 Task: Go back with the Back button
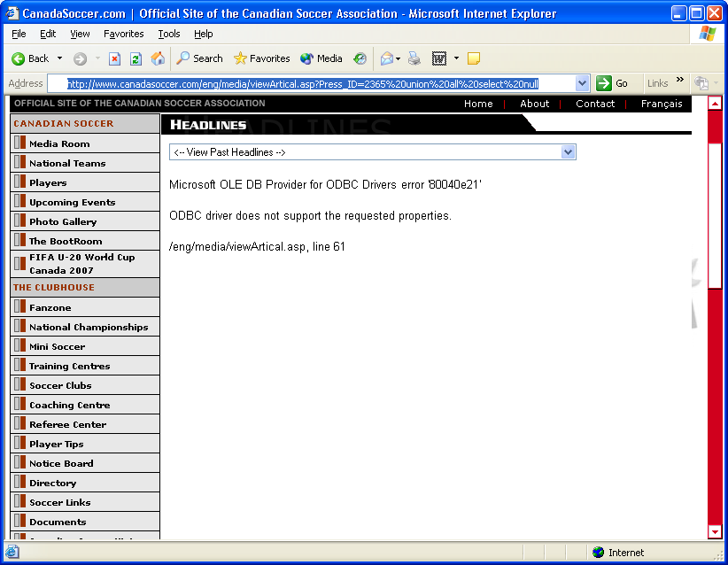pyautogui.click(x=30, y=58)
